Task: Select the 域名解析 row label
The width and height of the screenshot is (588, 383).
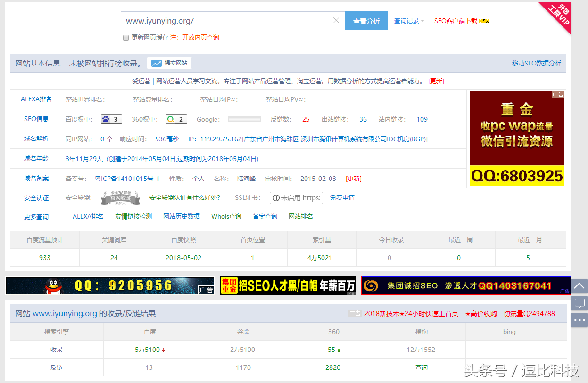Action: 36,139
